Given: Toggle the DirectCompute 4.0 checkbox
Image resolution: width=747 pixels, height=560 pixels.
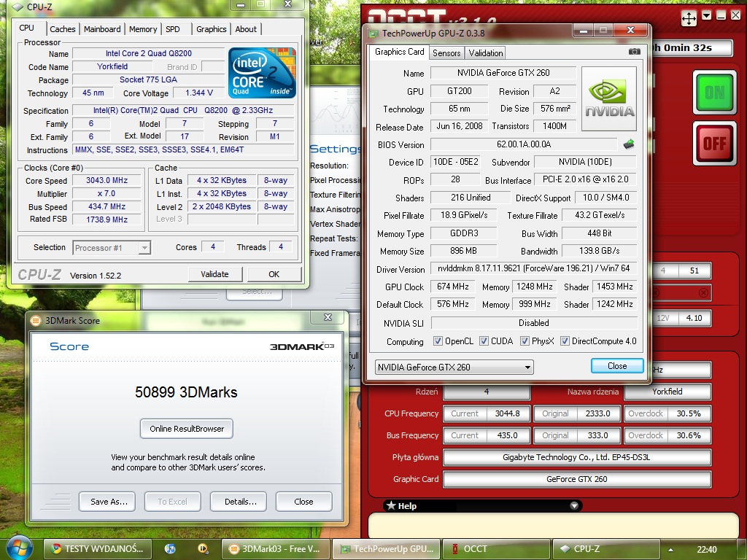Looking at the screenshot, I should click(565, 341).
